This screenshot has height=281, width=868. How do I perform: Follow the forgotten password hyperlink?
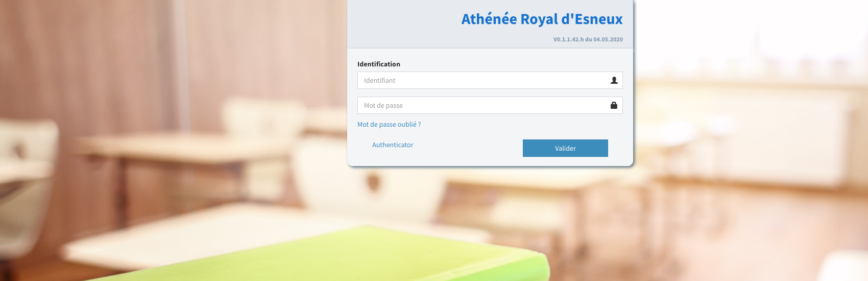pyautogui.click(x=389, y=124)
